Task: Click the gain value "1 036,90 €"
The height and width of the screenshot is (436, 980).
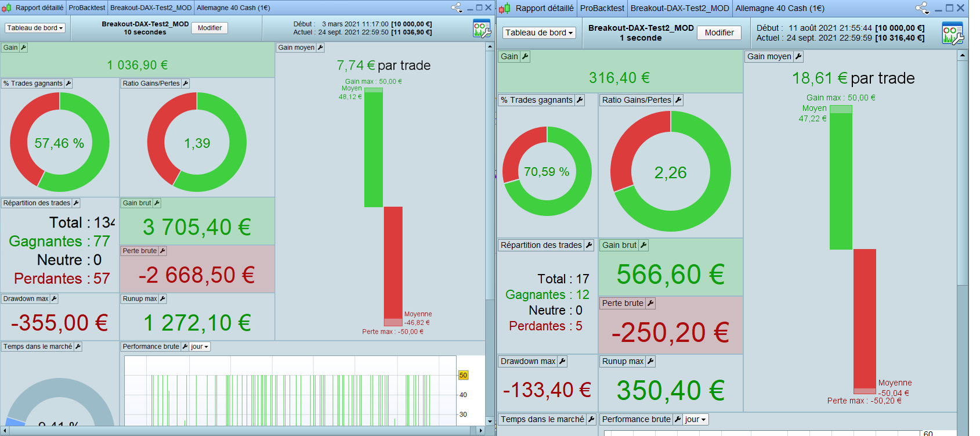Action: [138, 65]
